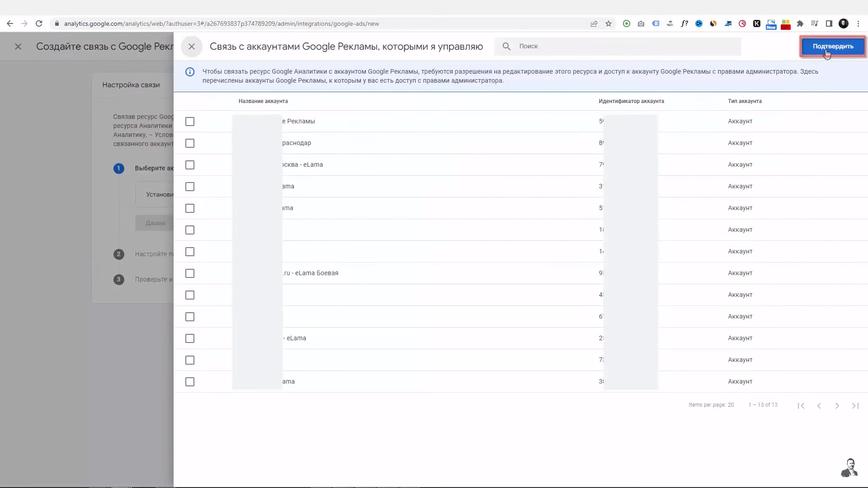The image size is (868, 488).
Task: Click the .ru - eLama Боевая account name
Action: point(311,273)
